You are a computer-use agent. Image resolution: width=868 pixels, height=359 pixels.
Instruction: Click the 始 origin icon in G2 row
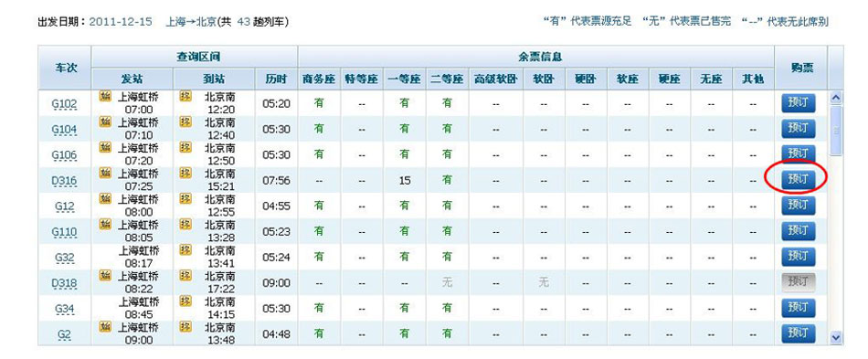click(105, 327)
